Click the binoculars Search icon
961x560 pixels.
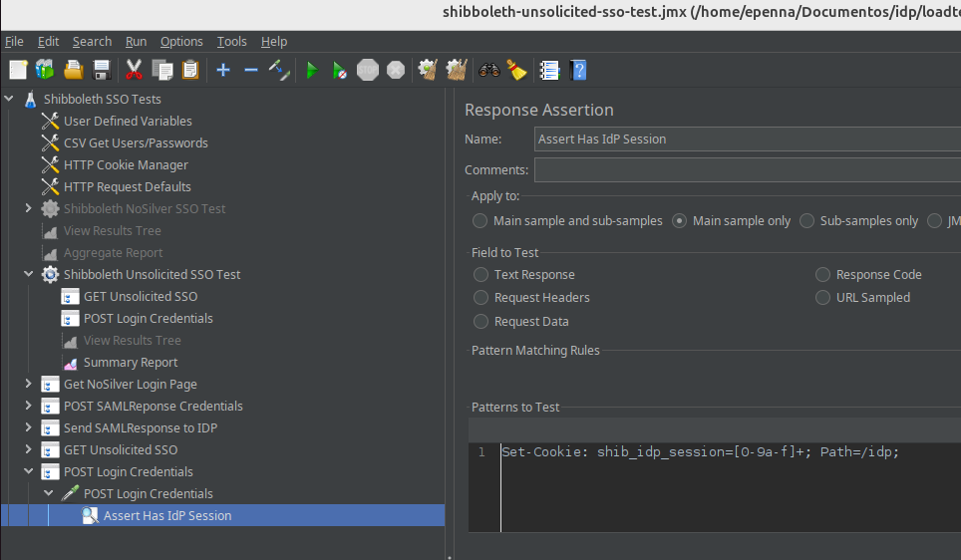(x=488, y=70)
